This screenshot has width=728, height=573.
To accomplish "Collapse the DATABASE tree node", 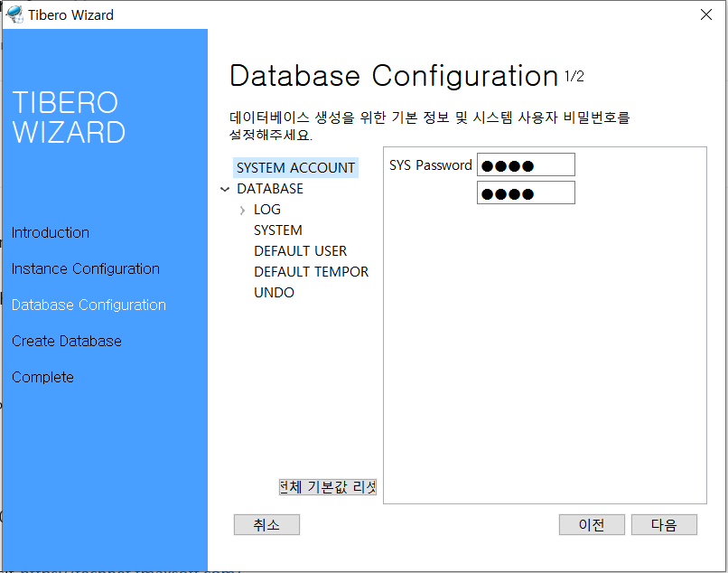I will 225,189.
